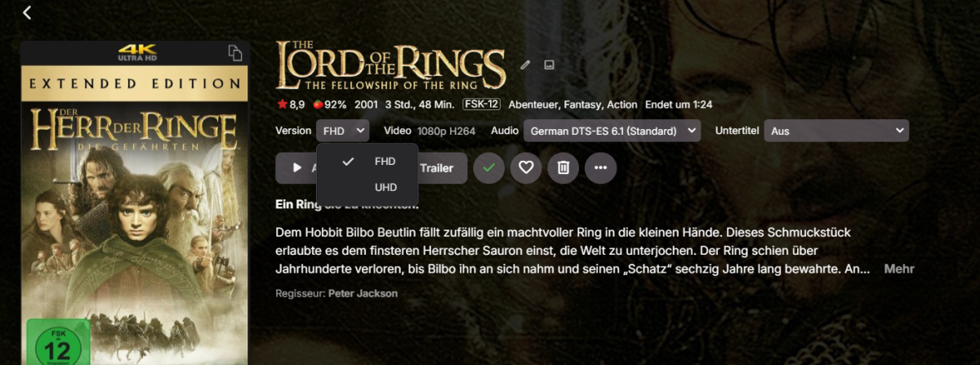Expand the Untertitel dropdown set to Aus
The image size is (980, 365).
point(836,131)
